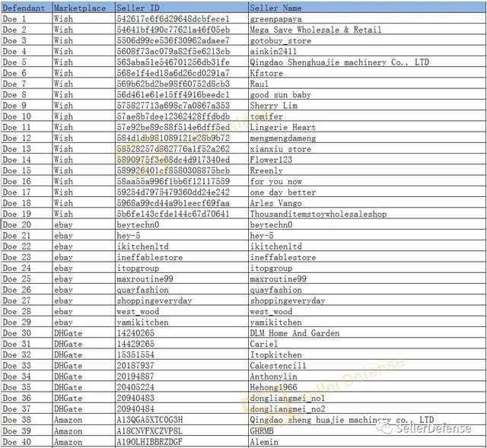
Task: Click the DLM Home And Garden cell
Action: 367,333
